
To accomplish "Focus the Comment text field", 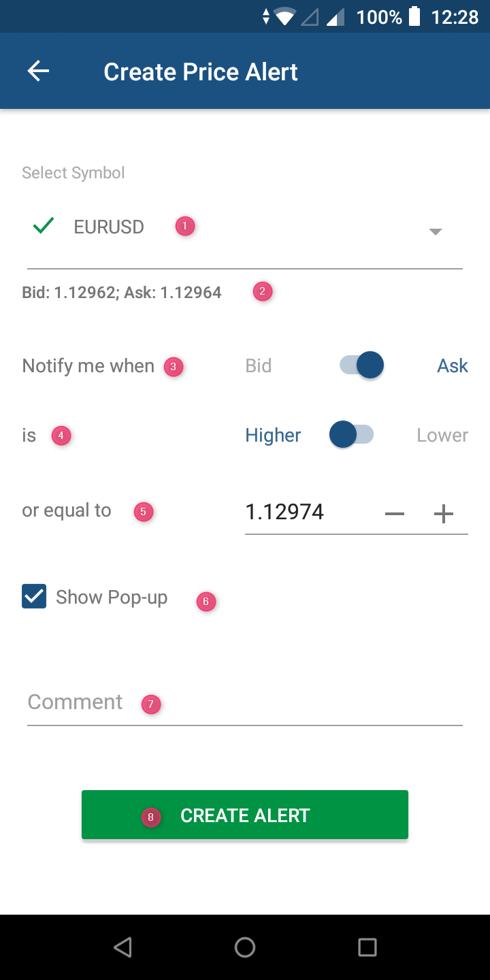I will pos(245,702).
